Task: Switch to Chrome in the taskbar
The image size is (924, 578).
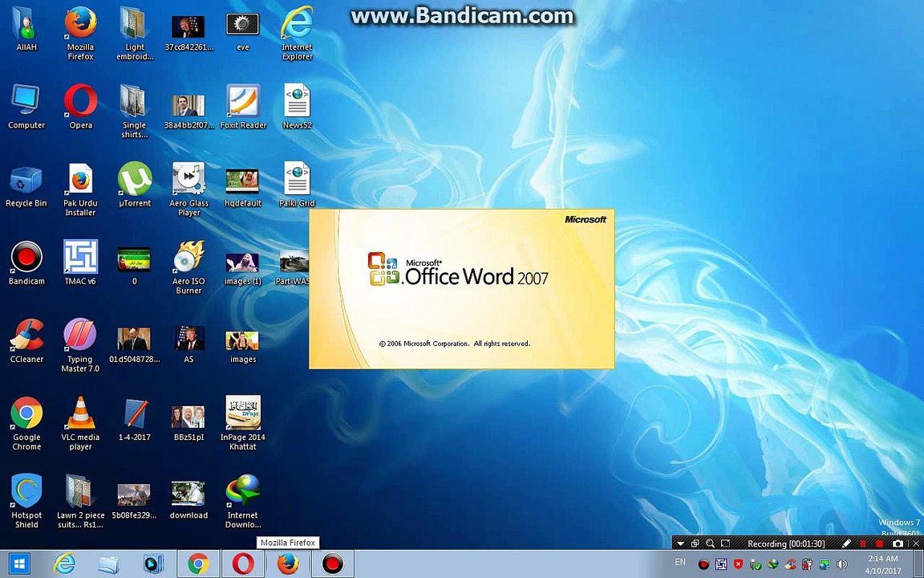Action: 199,564
